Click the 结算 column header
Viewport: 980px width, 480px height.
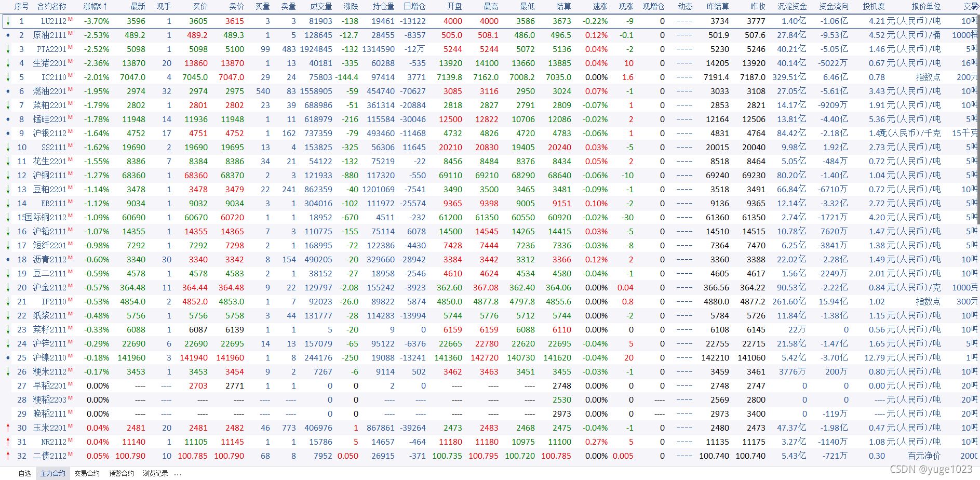coord(563,6)
